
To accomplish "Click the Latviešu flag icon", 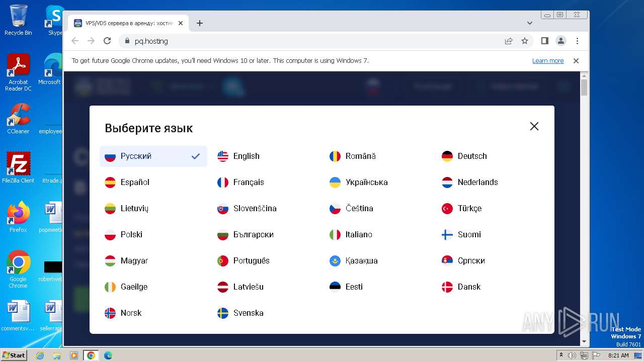I will pyautogui.click(x=223, y=287).
